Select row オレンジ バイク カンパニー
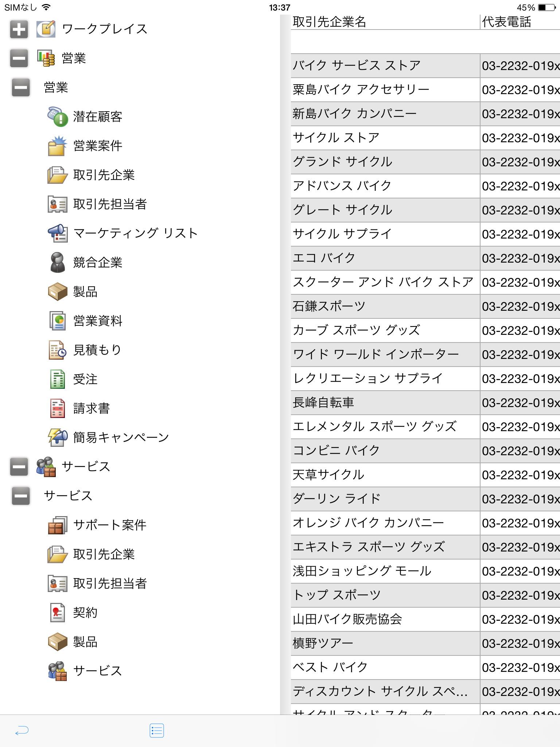Image resolution: width=560 pixels, height=747 pixels. point(425,523)
